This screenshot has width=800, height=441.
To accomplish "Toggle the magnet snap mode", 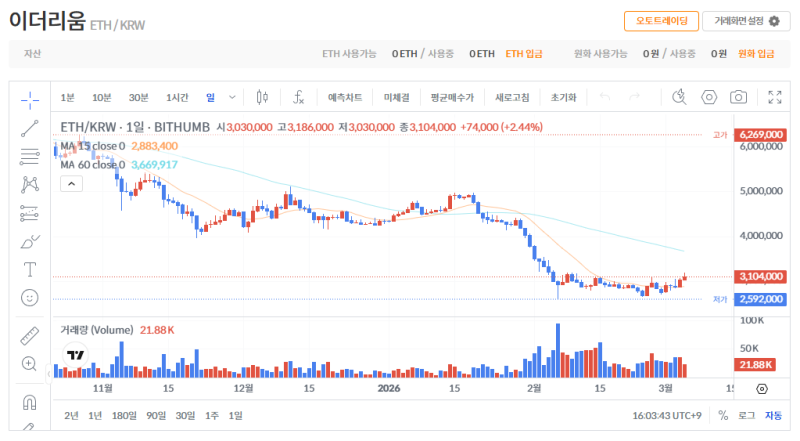I will (30, 402).
